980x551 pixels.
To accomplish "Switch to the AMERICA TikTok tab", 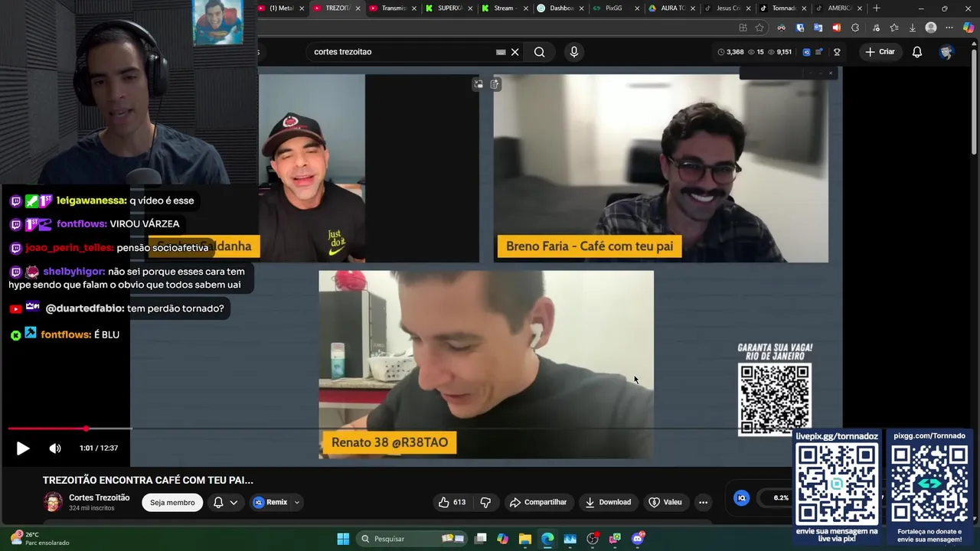I will [835, 8].
